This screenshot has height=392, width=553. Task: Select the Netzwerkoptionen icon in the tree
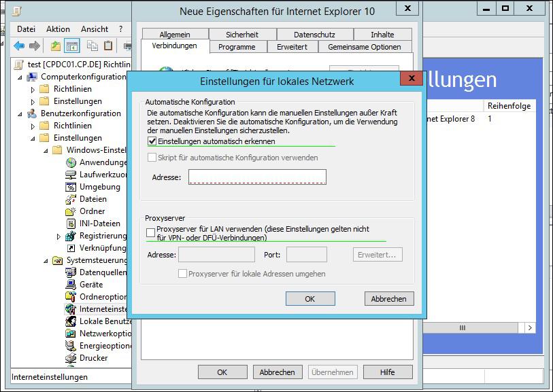[71, 334]
